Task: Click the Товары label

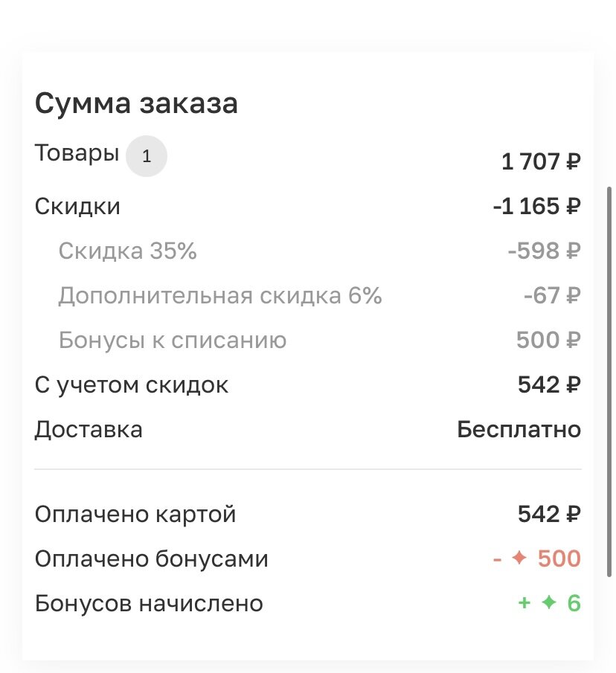Action: pos(77,153)
